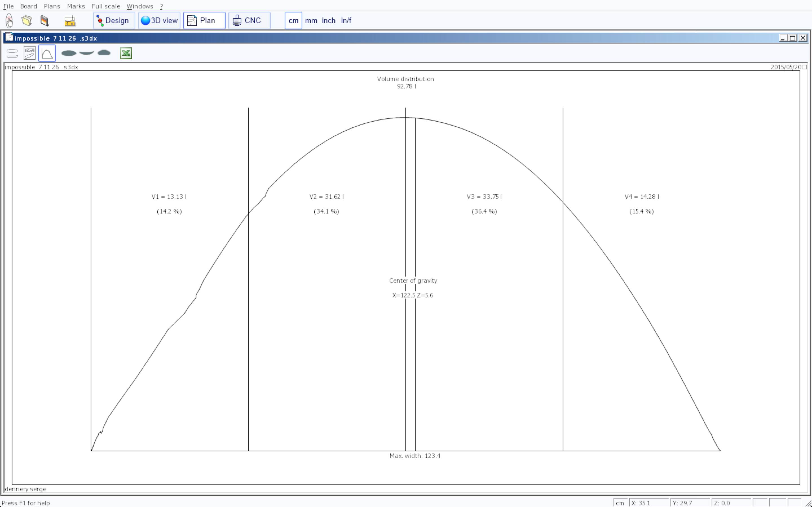Select inch as the measurement unit
The height and width of the screenshot is (507, 812).
[x=328, y=21]
